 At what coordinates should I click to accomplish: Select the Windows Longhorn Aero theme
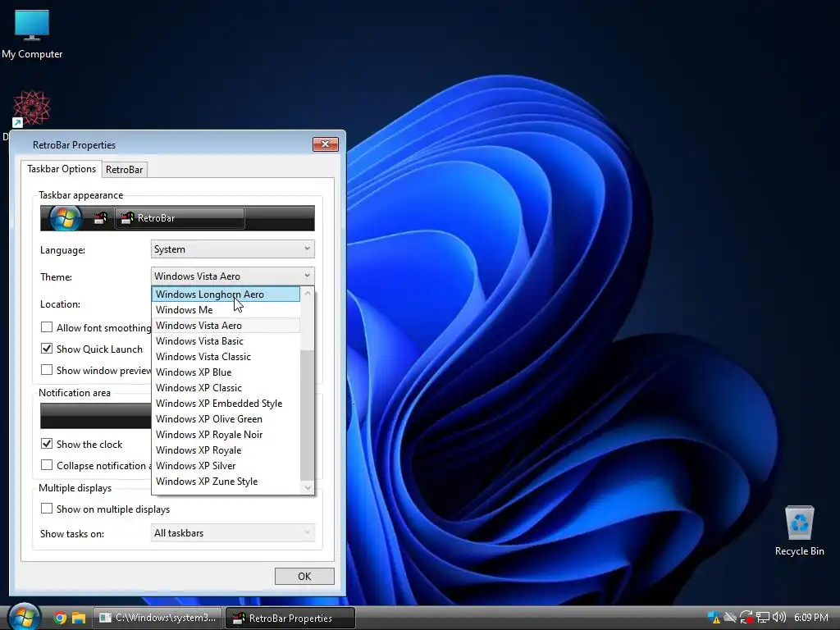(226, 294)
